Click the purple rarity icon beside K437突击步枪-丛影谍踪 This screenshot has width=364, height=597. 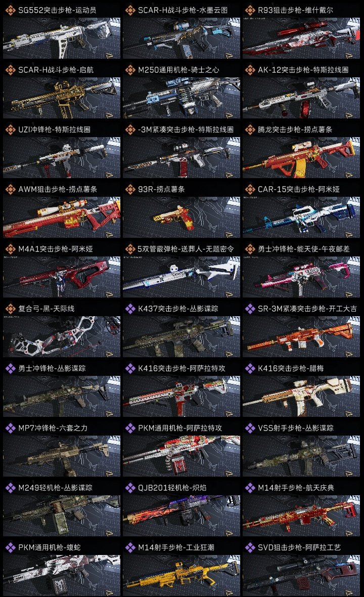point(130,309)
